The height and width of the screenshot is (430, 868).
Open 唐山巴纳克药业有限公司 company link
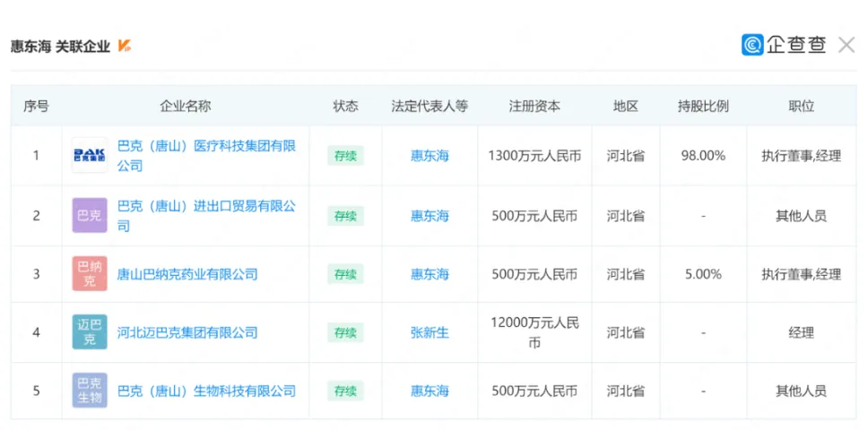pos(187,274)
